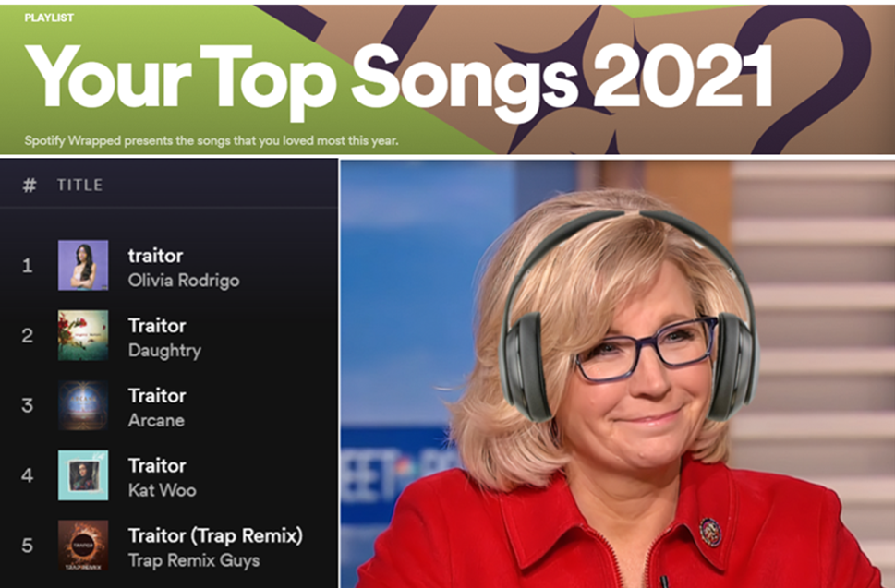Select the Traitor (Trap Remix) song title
Screen dimensions: 895x588
tap(215, 536)
